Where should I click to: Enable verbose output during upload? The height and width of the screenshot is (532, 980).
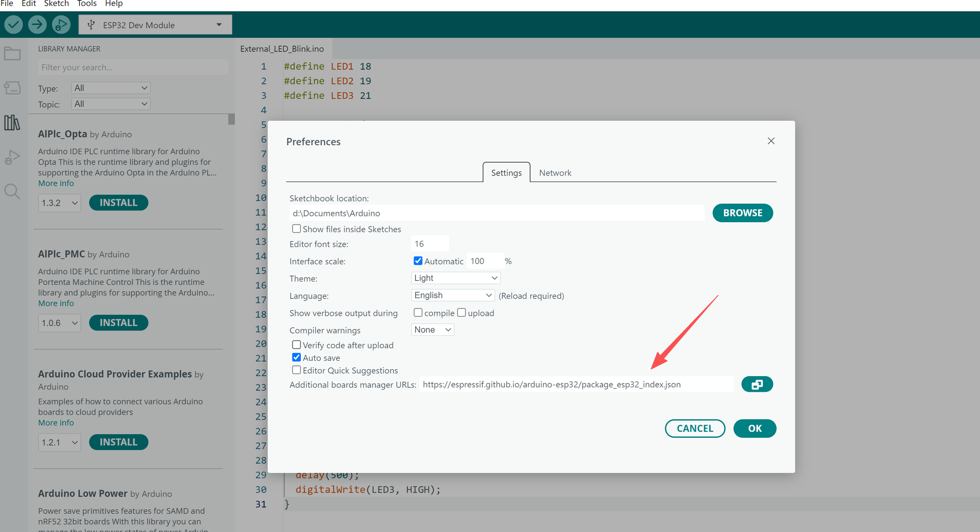pyautogui.click(x=462, y=312)
